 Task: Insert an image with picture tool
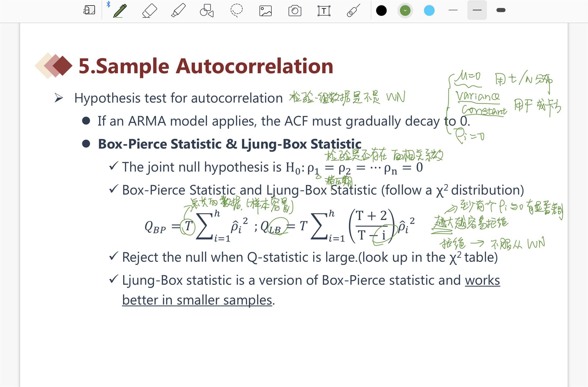[x=265, y=11]
